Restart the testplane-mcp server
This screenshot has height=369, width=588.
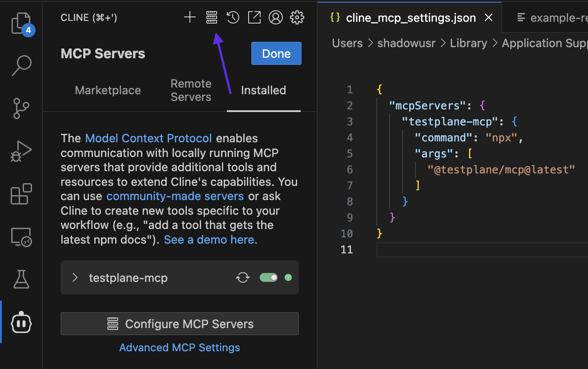click(243, 278)
